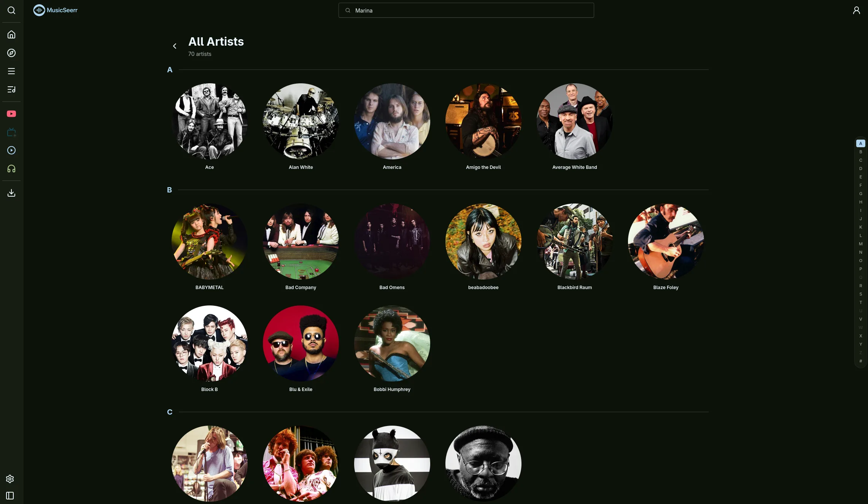The image size is (868, 504).
Task: Open the playlist queue icon
Action: click(11, 89)
